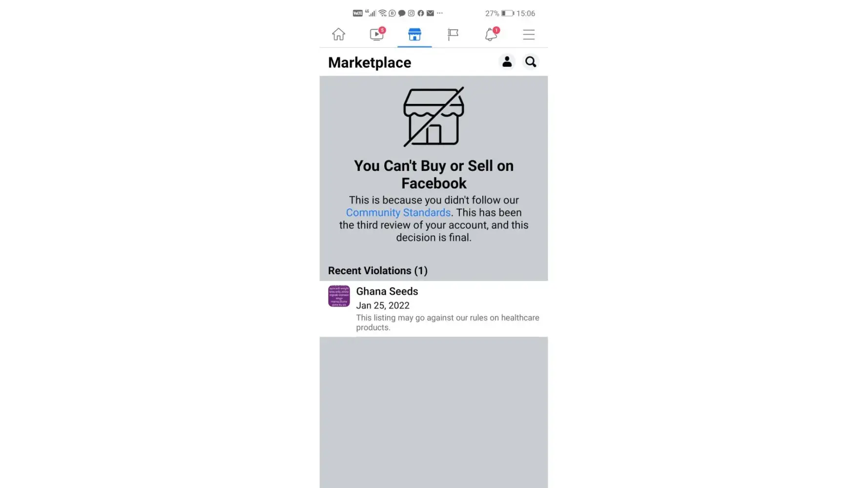Open the hamburger menu icon

529,35
